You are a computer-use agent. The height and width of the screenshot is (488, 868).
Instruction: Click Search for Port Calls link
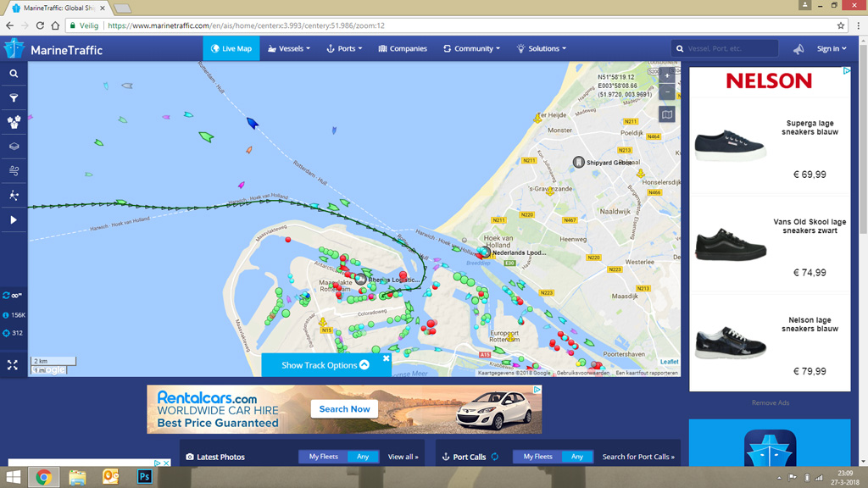[638, 457]
